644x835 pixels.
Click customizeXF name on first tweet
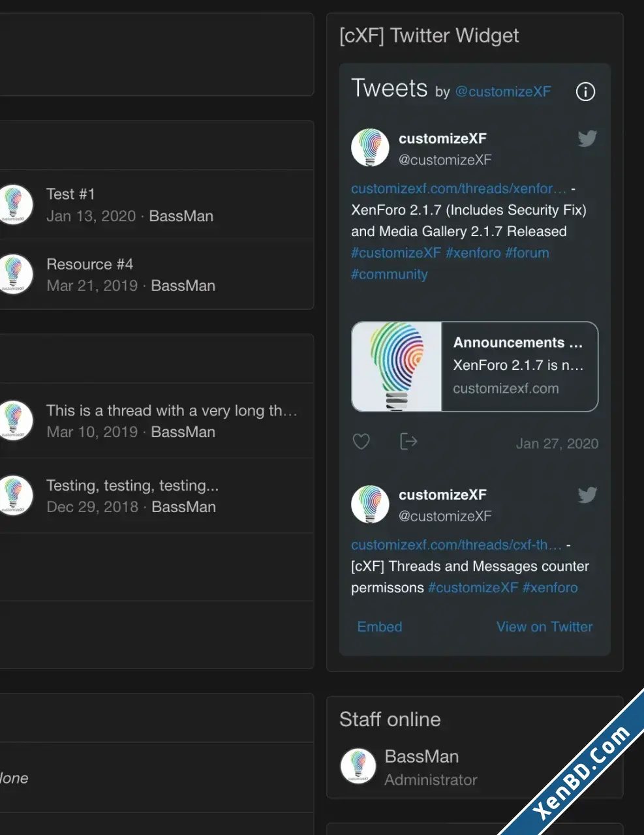pos(442,138)
